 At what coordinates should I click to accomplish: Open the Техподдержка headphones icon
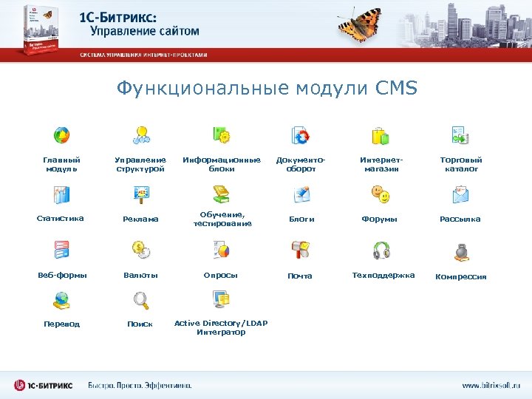coord(381,250)
